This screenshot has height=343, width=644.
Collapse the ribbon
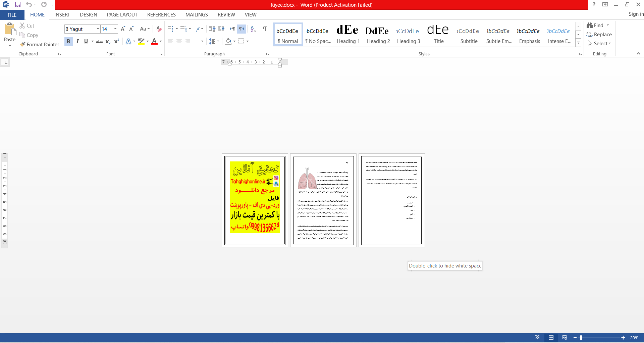coord(638,54)
